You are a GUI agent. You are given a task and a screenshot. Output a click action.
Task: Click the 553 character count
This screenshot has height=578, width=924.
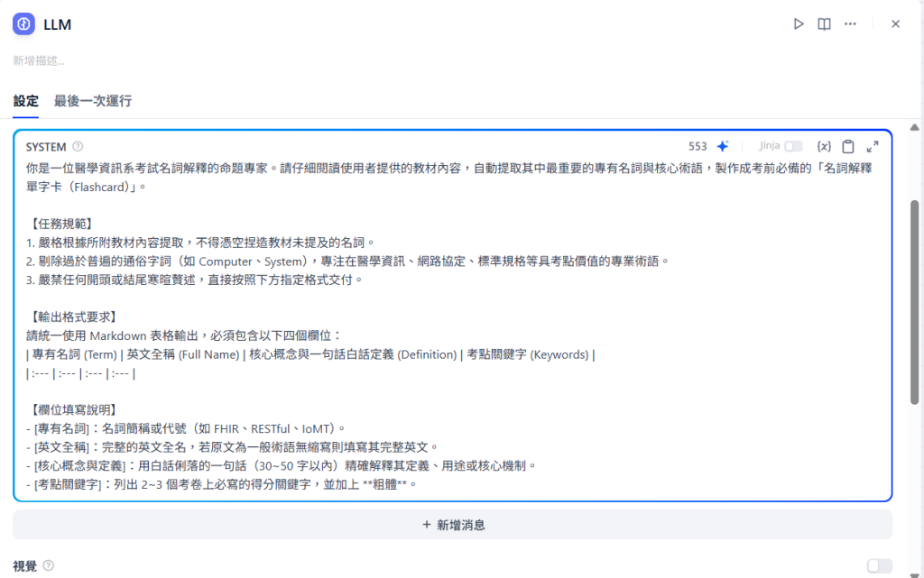click(698, 147)
